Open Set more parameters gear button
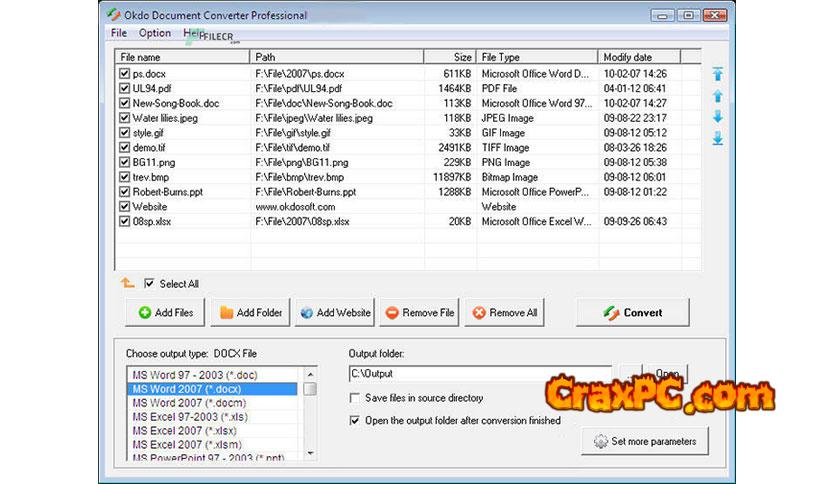The image size is (836, 484). click(x=644, y=440)
